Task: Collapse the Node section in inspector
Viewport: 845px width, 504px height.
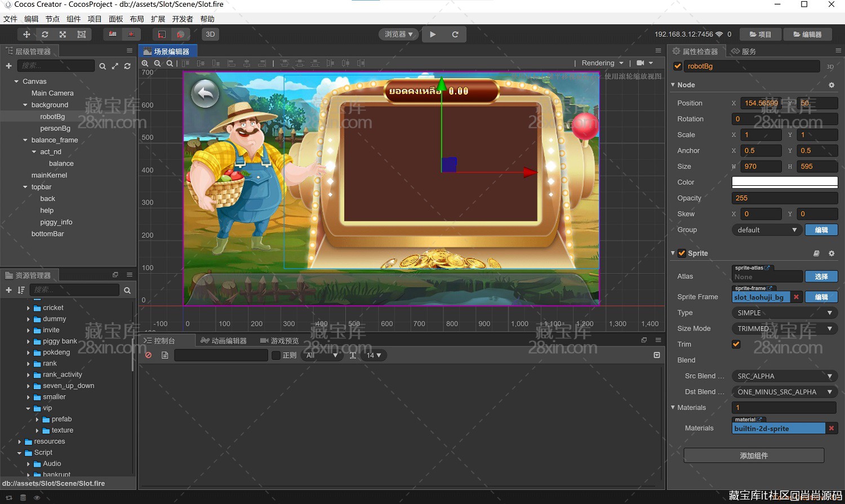Action: [x=673, y=85]
